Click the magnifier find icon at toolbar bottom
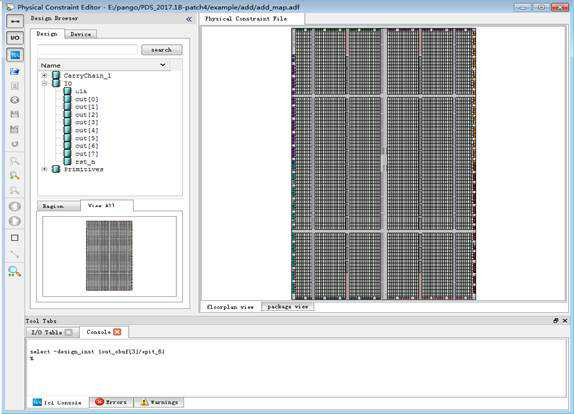This screenshot has width=574, height=414. [x=15, y=272]
